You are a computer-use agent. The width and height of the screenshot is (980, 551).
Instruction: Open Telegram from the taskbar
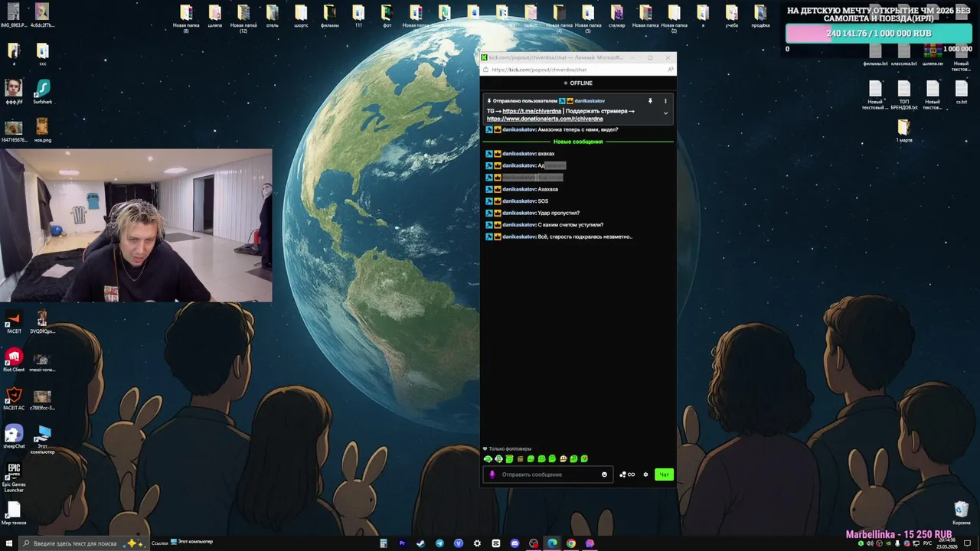(439, 543)
